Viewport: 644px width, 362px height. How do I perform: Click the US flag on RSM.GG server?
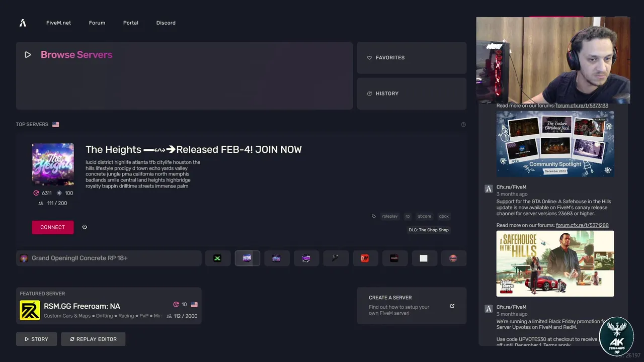194,304
